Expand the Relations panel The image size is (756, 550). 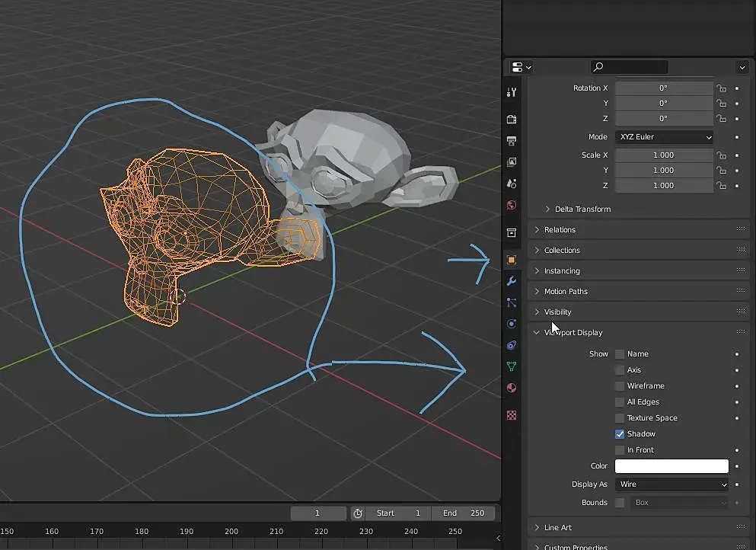coord(560,229)
